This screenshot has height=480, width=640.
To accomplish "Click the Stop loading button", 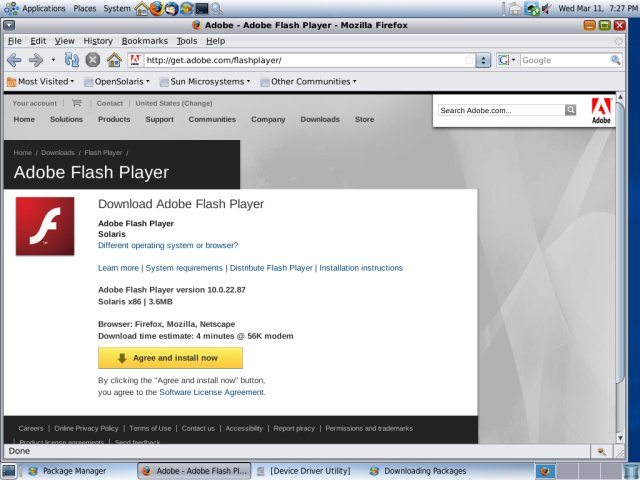I will coord(93,60).
